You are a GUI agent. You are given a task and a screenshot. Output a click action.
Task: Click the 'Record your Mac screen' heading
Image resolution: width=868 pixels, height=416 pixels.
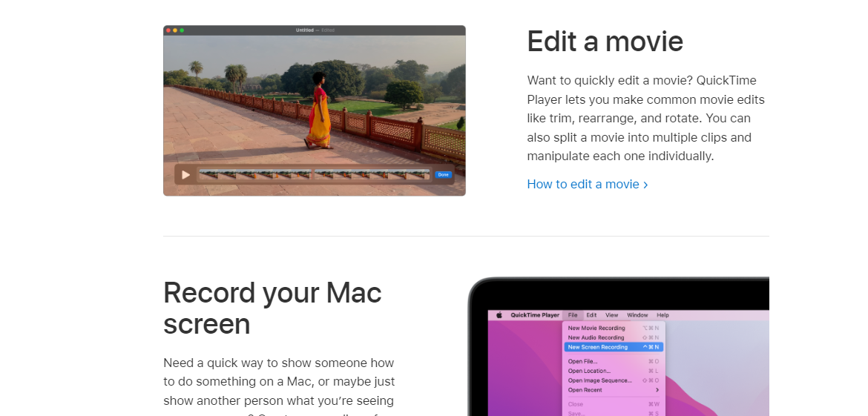(x=272, y=308)
